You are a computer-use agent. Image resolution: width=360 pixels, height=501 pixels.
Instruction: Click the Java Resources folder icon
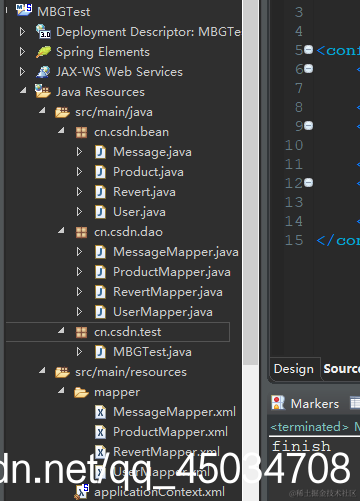point(43,91)
